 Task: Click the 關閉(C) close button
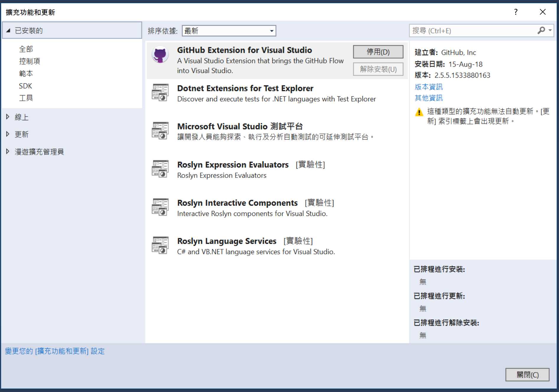(x=527, y=375)
